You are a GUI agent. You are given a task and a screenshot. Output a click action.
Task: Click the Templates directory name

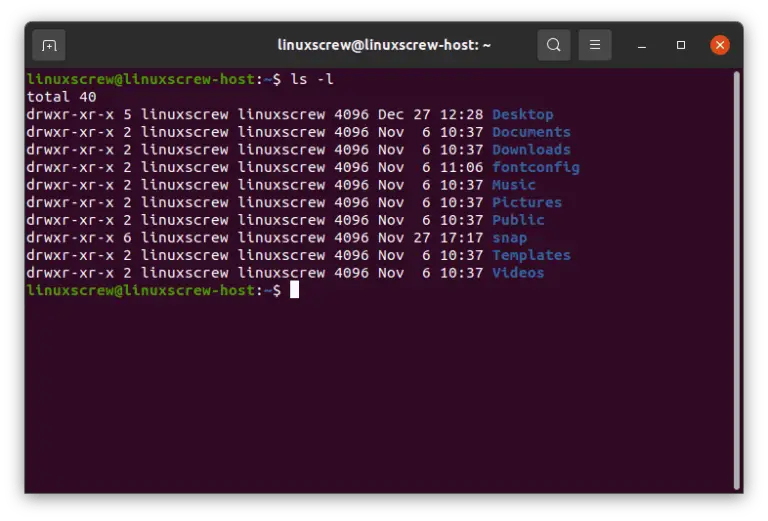531,255
